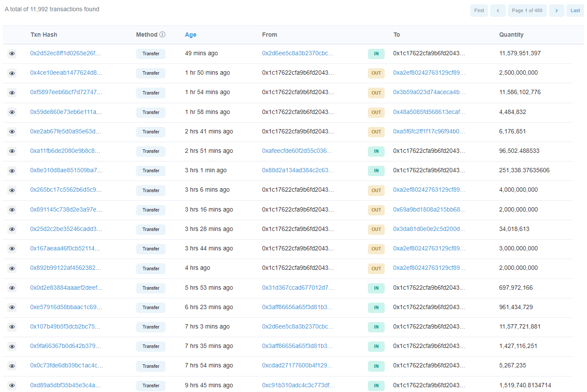View quick details of 0xe57916d58bbaac1c69
Screen dimensions: 587x392
[x=12, y=307]
